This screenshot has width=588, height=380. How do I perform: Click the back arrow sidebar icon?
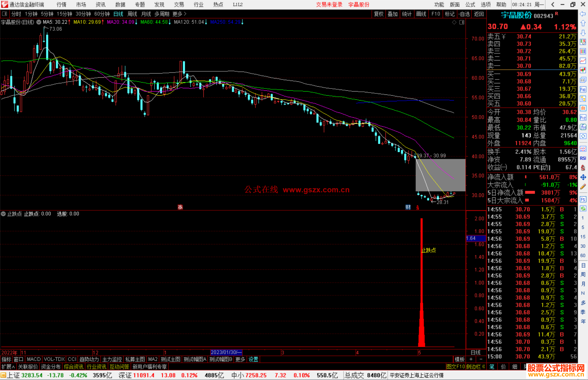pos(583,14)
